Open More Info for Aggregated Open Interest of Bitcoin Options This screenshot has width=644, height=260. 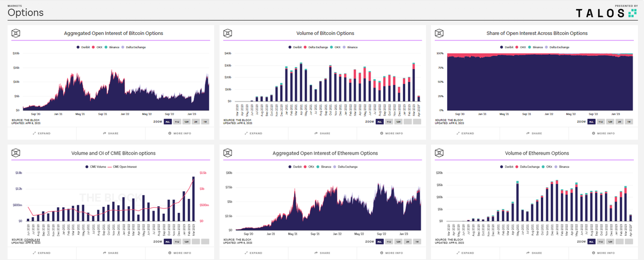tap(179, 133)
